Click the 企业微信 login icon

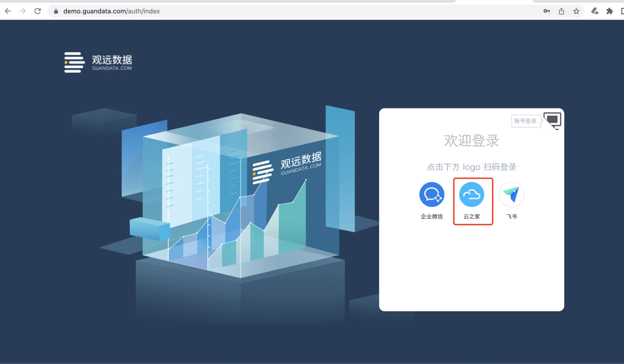coord(431,194)
